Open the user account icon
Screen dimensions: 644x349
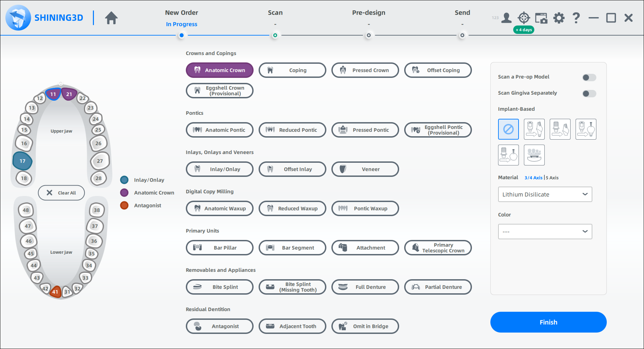tap(506, 18)
